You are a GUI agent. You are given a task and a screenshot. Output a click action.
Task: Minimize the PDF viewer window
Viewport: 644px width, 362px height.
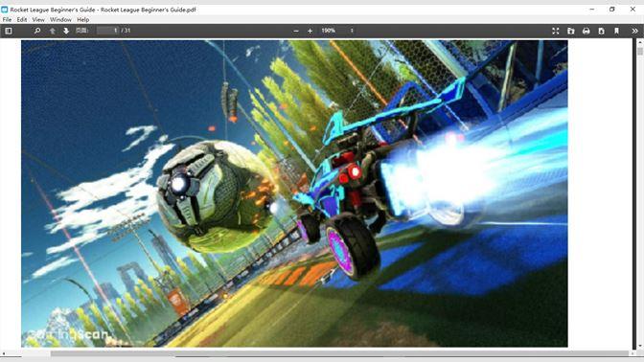click(592, 9)
